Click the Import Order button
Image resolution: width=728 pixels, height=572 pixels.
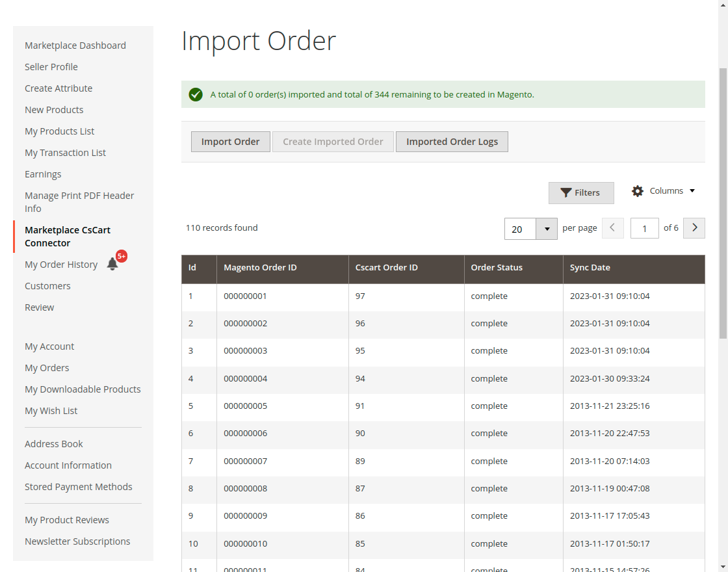tap(230, 142)
